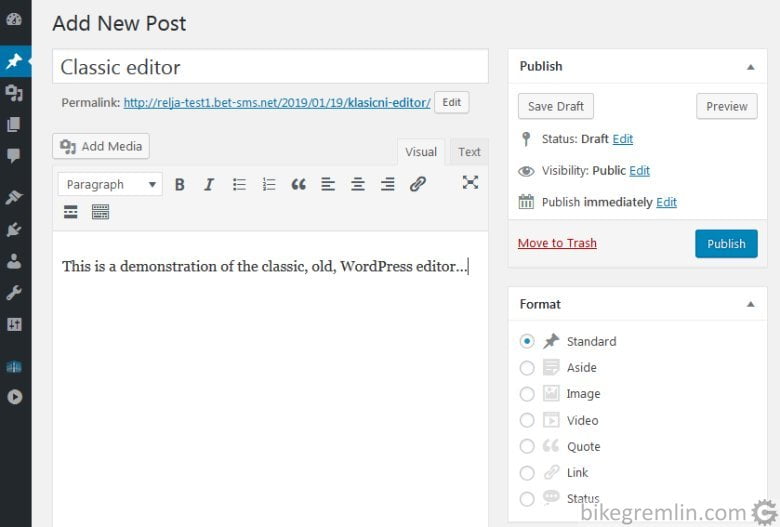Image resolution: width=780 pixels, height=527 pixels.
Task: Collapse the Format panel
Action: (x=751, y=304)
